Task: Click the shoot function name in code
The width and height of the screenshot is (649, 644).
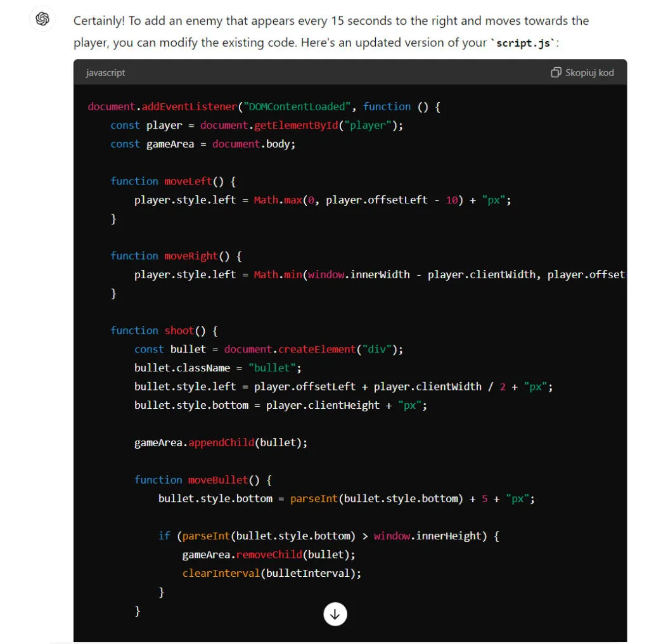Action: point(179,330)
